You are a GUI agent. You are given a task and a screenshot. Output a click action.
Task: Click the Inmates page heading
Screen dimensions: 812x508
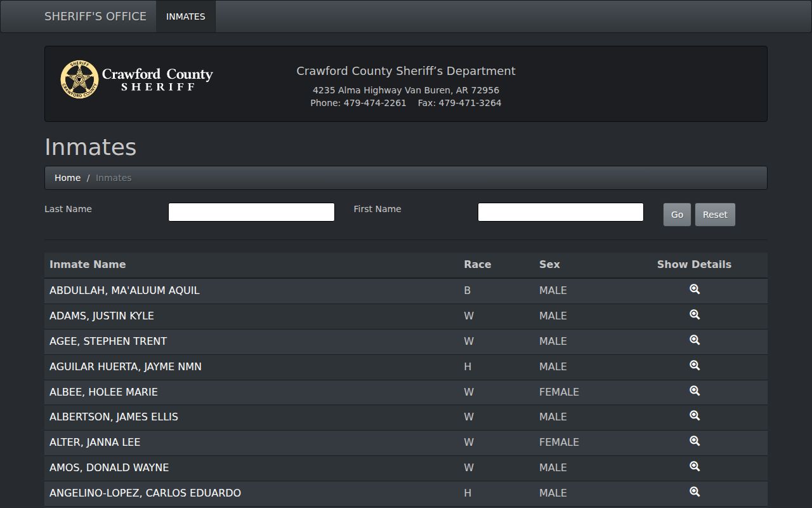(x=91, y=147)
